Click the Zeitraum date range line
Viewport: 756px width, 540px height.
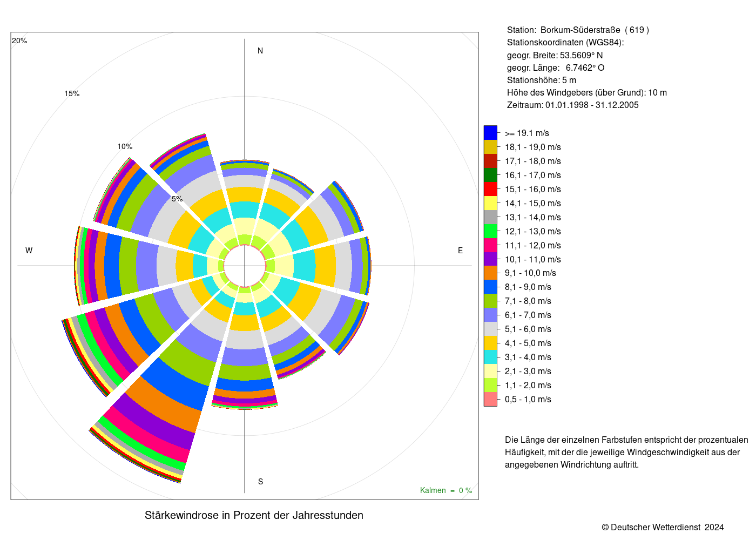(x=573, y=105)
